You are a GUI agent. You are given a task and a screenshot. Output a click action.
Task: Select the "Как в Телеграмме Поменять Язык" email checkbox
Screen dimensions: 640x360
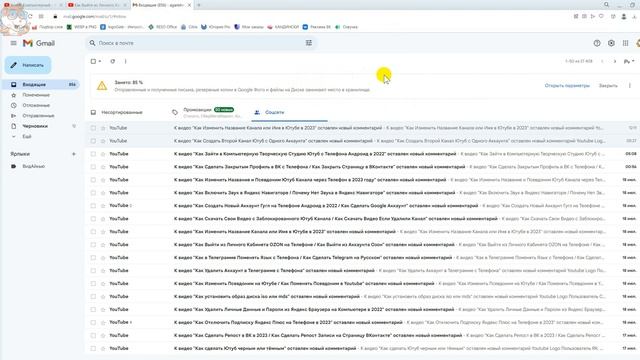coord(93,258)
